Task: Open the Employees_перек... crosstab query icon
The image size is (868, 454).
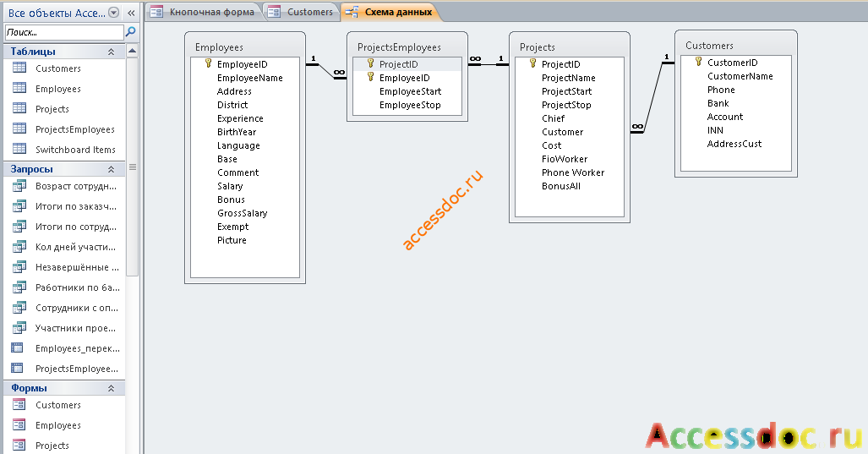Action: [18, 347]
